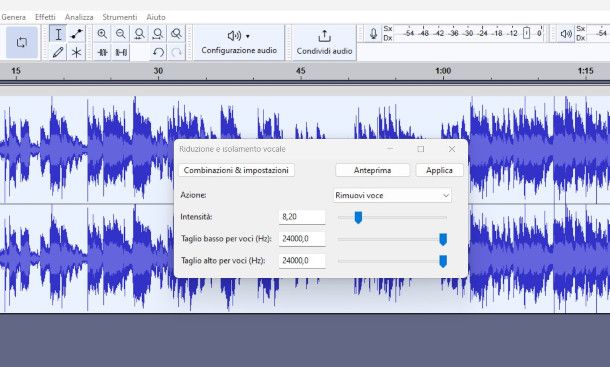Click the 15 mark on the timeline ruler
The height and width of the screenshot is (367, 610).
click(x=16, y=71)
